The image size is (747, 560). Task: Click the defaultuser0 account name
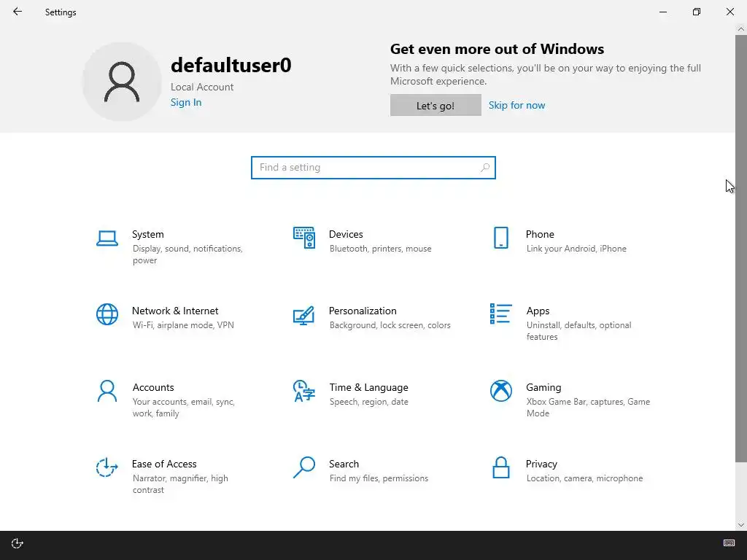pos(231,65)
